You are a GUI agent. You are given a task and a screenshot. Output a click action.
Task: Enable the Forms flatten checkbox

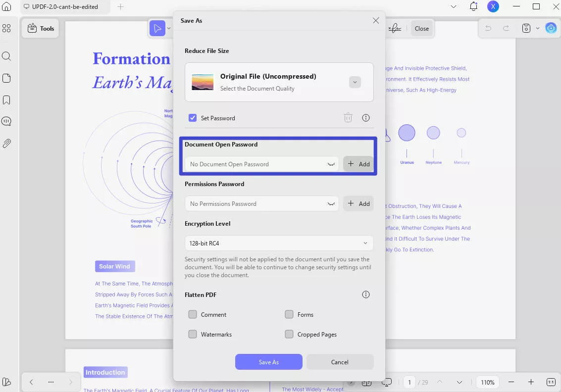coord(289,314)
